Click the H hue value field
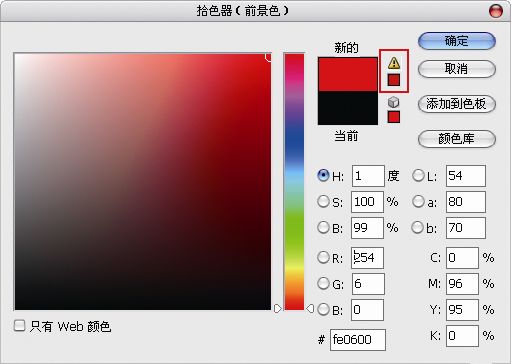The width and height of the screenshot is (511, 364). [x=368, y=176]
